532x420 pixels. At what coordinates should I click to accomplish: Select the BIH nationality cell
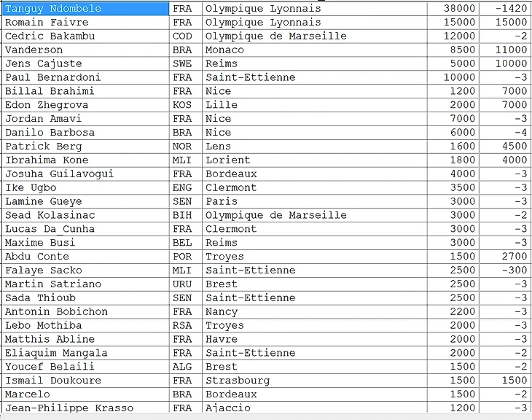(x=186, y=215)
